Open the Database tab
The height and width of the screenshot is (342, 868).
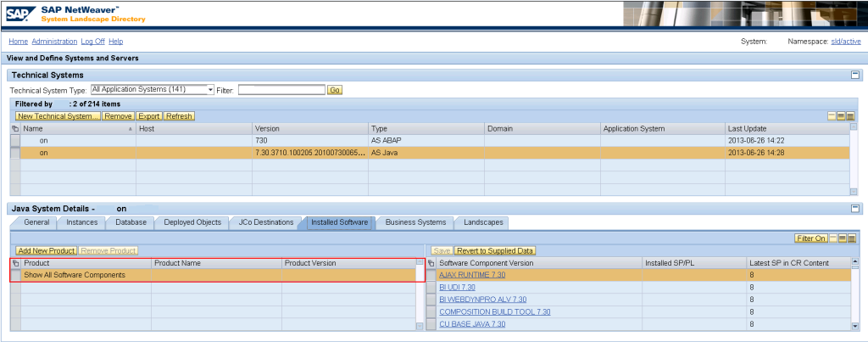(131, 222)
